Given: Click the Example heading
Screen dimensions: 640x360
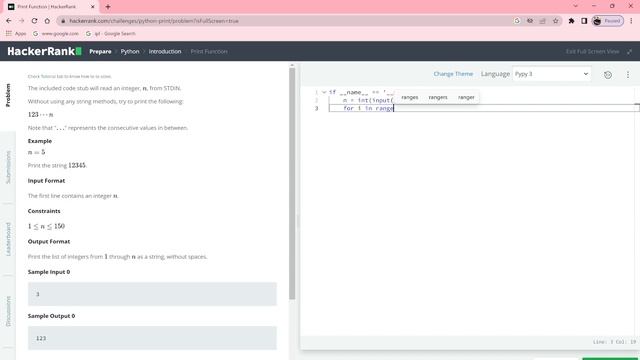Looking at the screenshot, I should click(40, 141).
